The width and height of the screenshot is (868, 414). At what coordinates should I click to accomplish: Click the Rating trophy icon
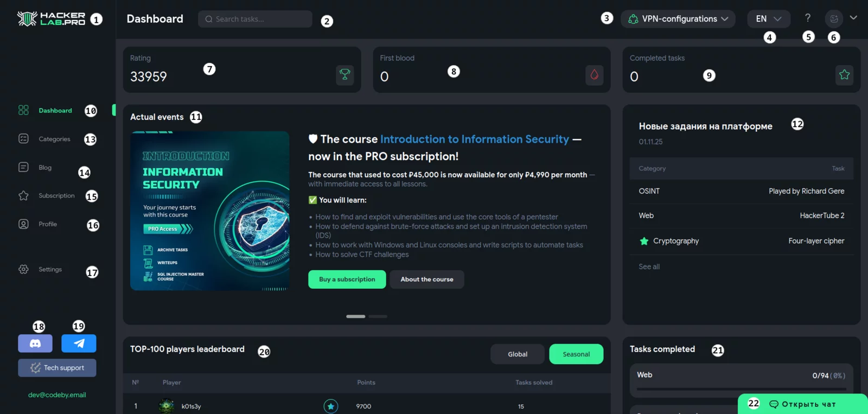point(344,75)
